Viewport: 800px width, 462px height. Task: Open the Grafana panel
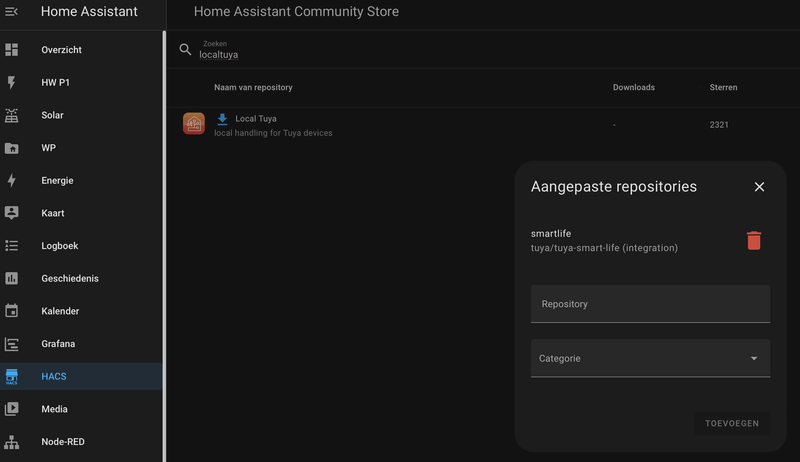58,344
